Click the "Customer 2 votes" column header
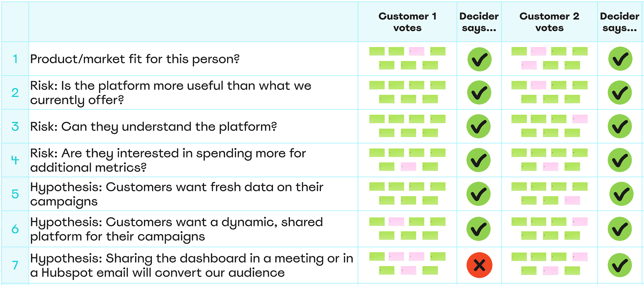The height and width of the screenshot is (285, 644). pyautogui.click(x=549, y=22)
